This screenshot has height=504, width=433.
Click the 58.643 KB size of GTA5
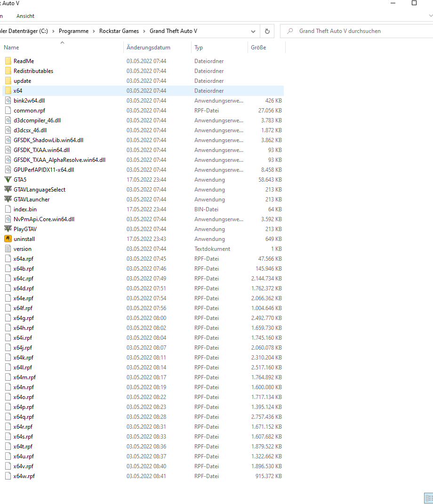(270, 180)
